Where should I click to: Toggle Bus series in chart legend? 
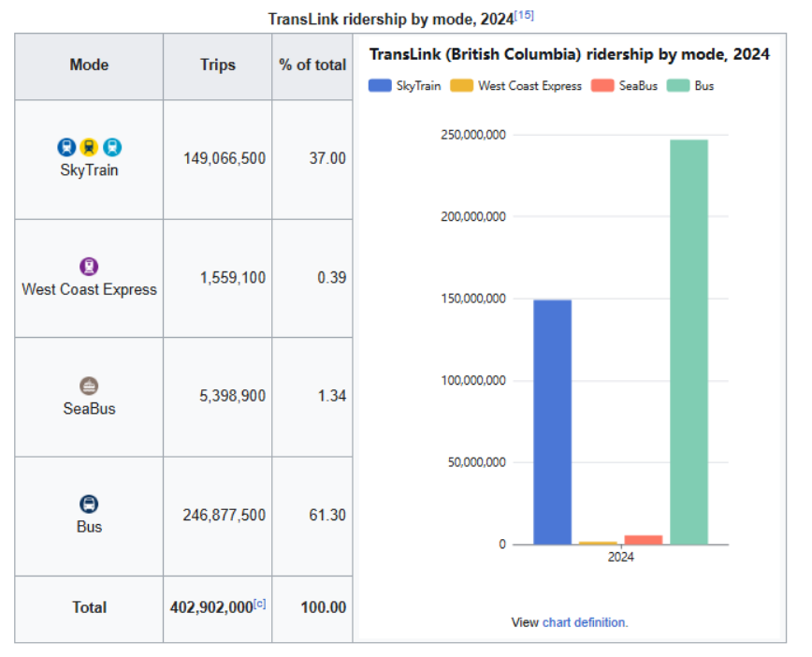coord(691,85)
